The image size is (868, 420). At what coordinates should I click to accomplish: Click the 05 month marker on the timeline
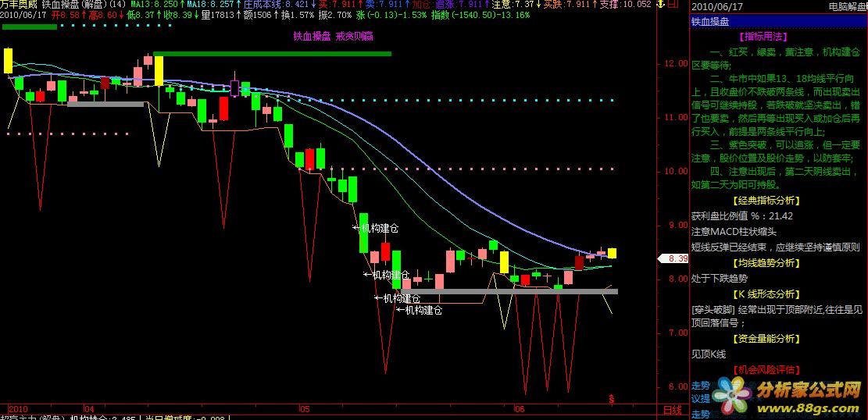[x=305, y=408]
